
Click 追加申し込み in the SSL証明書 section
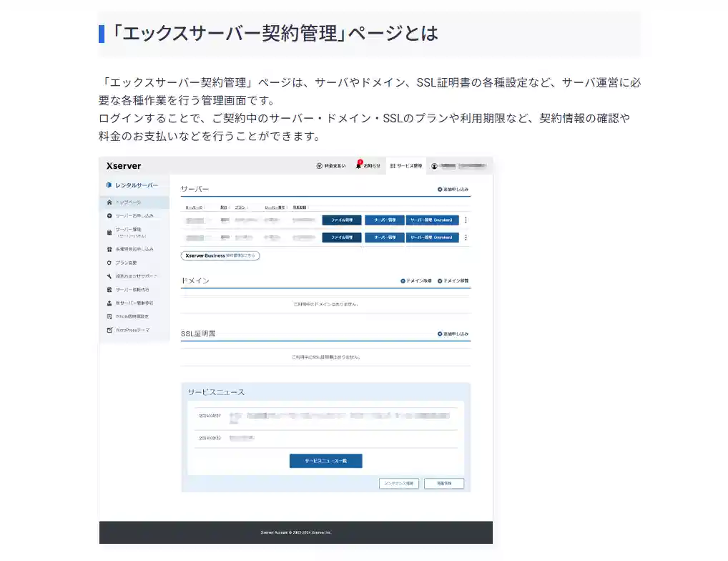pyautogui.click(x=453, y=334)
